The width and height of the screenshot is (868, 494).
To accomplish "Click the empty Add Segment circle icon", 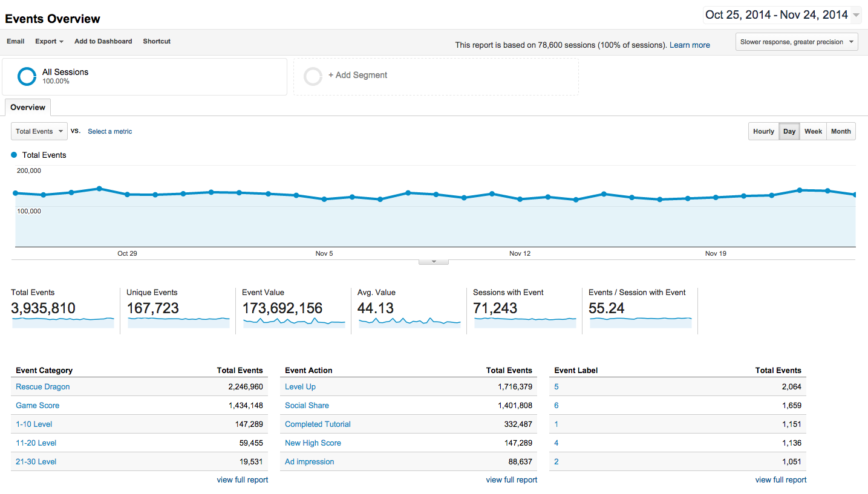I will [313, 76].
